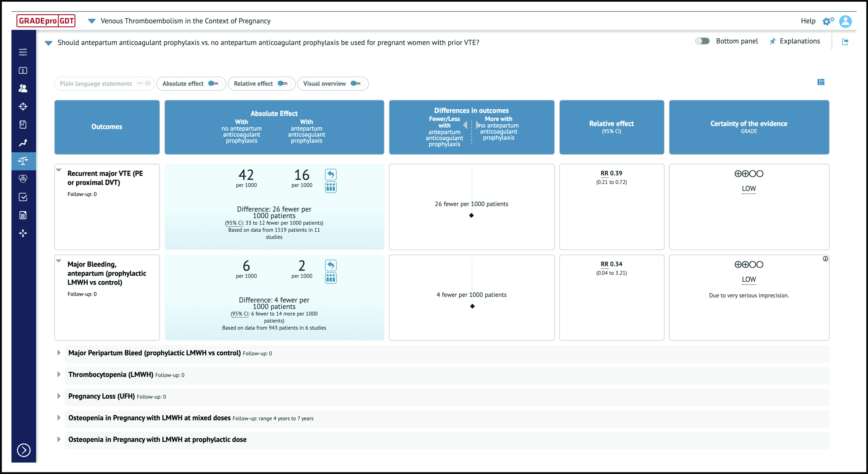Click the '42 per 1000' value
Screen dimensions: 868x474
[x=246, y=178]
